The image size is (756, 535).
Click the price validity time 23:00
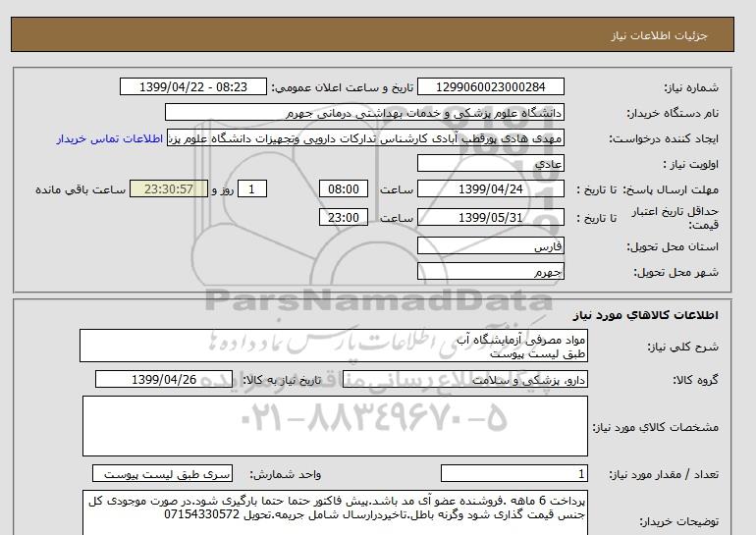click(x=344, y=217)
